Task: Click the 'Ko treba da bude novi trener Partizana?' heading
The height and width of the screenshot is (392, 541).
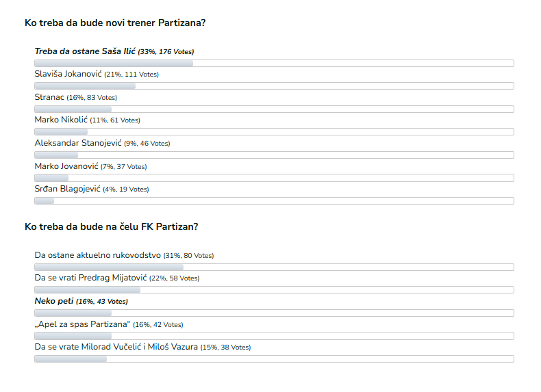Action: [x=115, y=23]
